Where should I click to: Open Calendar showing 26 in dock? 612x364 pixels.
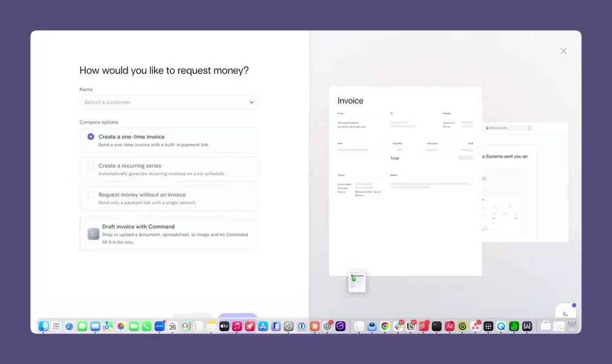[172, 326]
